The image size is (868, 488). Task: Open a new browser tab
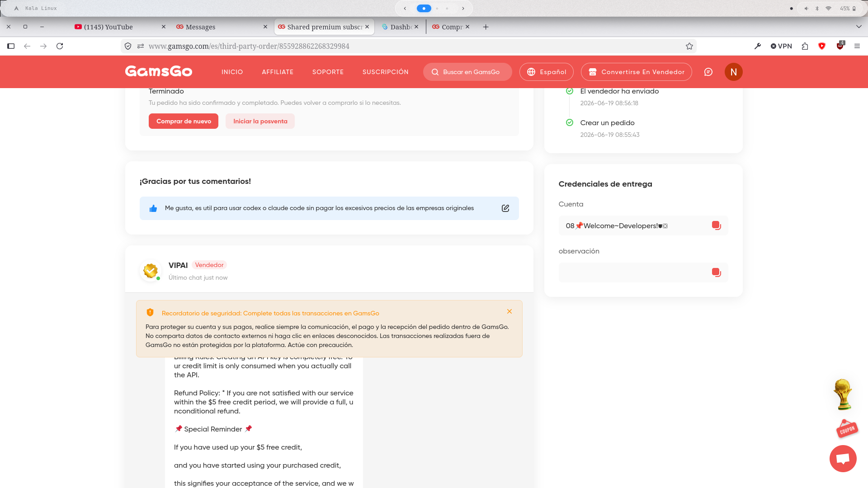(x=486, y=27)
